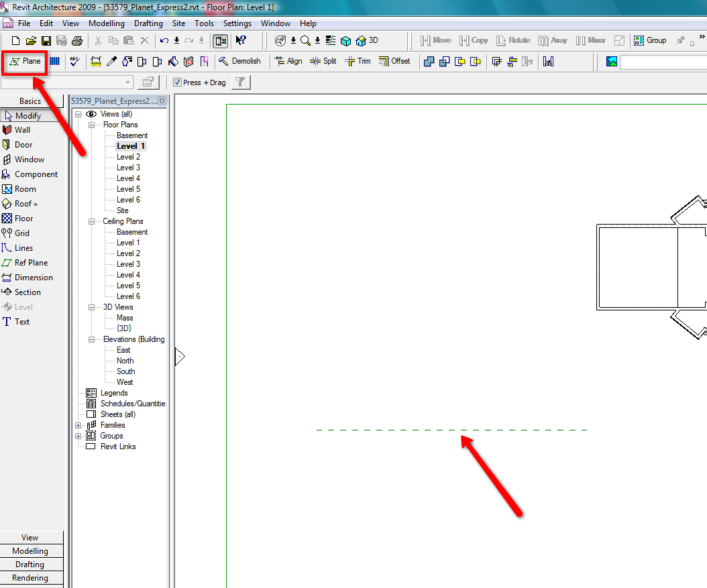Collapse the Elevations (Building) tree node
This screenshot has height=588, width=707.
click(91, 340)
